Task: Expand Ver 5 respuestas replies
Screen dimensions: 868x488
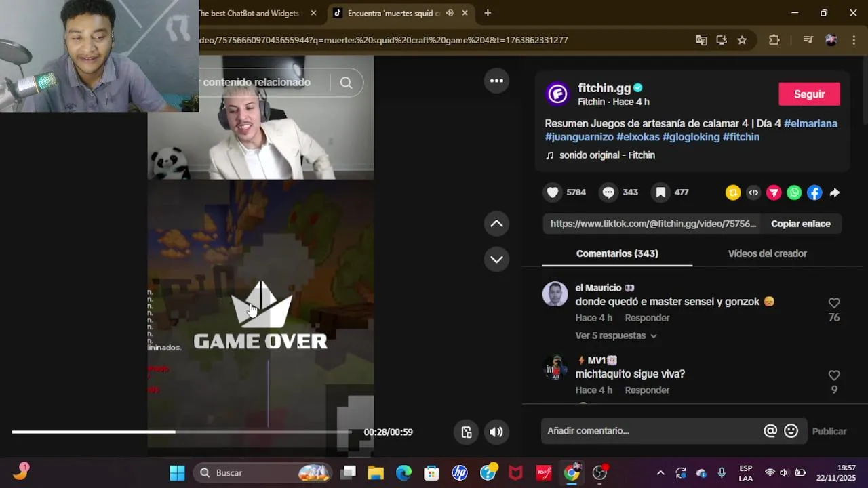Action: click(616, 335)
